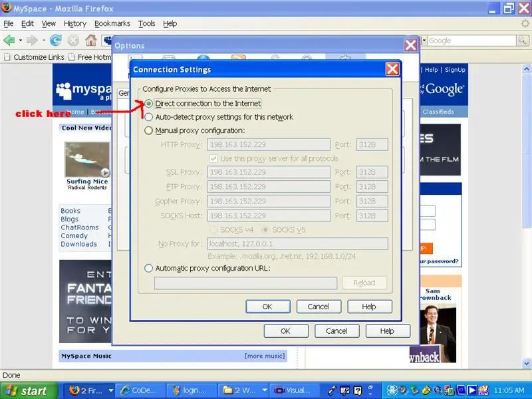Click the Surfing Mice video thumbnail
Screen dimensions: 532x399
[87, 160]
